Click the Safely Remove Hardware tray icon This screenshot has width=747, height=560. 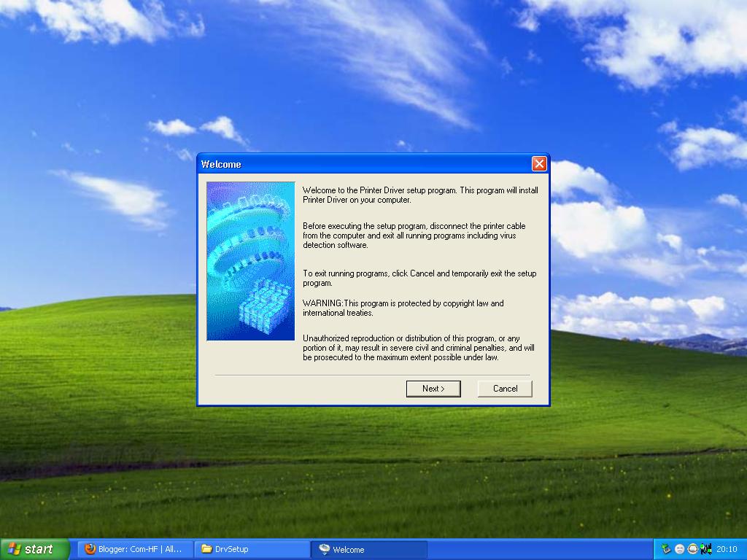pos(667,550)
